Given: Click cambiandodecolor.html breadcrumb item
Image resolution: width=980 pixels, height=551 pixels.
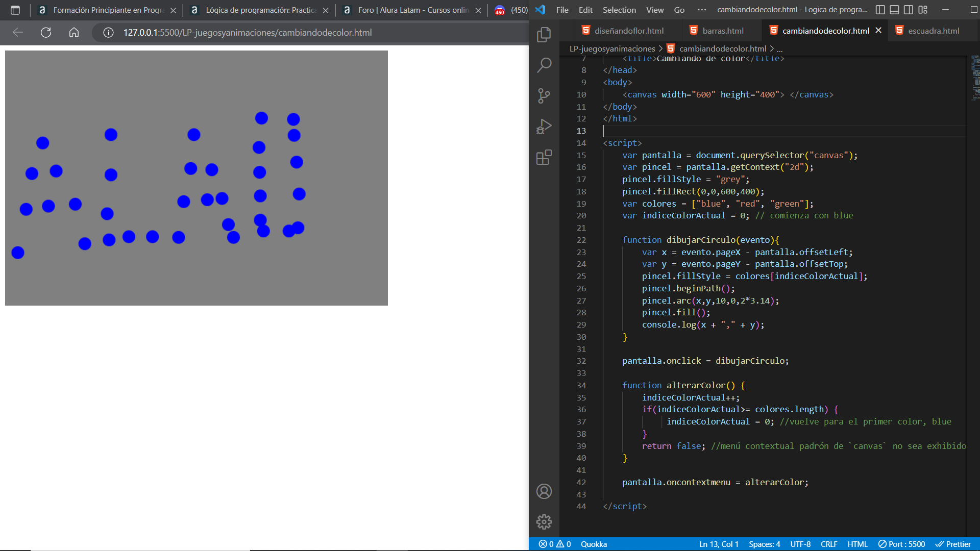Looking at the screenshot, I should (x=722, y=48).
